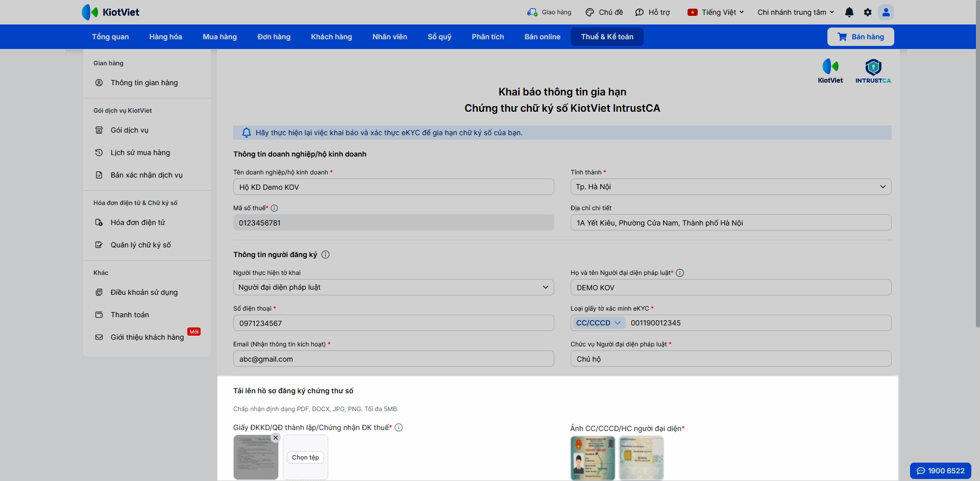Show info tooltip beside Mã số thuế

pos(274,208)
